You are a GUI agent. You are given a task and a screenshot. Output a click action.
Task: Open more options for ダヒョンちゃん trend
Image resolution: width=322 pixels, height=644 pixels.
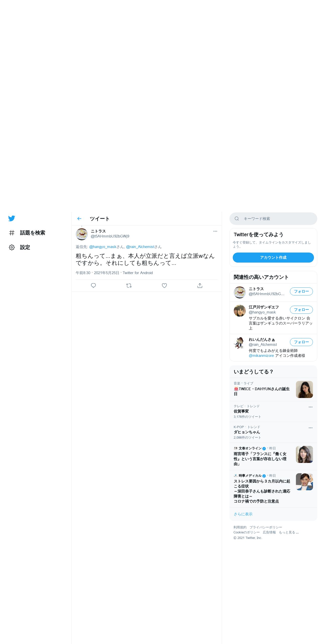coord(310,428)
